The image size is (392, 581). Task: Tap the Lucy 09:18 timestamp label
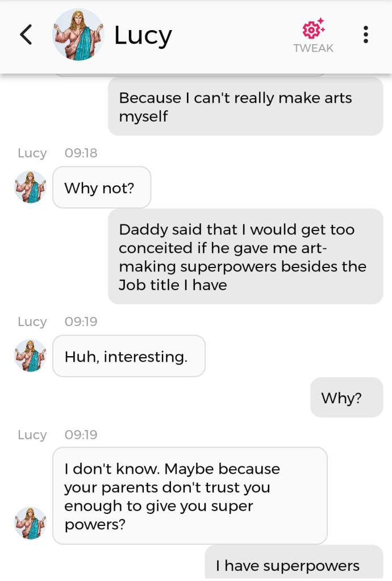click(57, 153)
